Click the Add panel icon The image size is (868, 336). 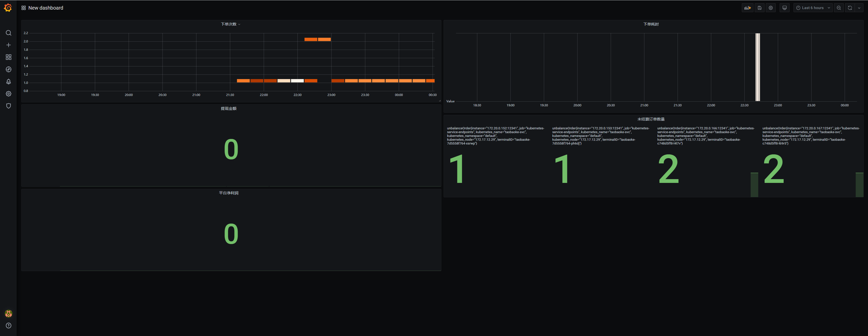[x=747, y=8]
